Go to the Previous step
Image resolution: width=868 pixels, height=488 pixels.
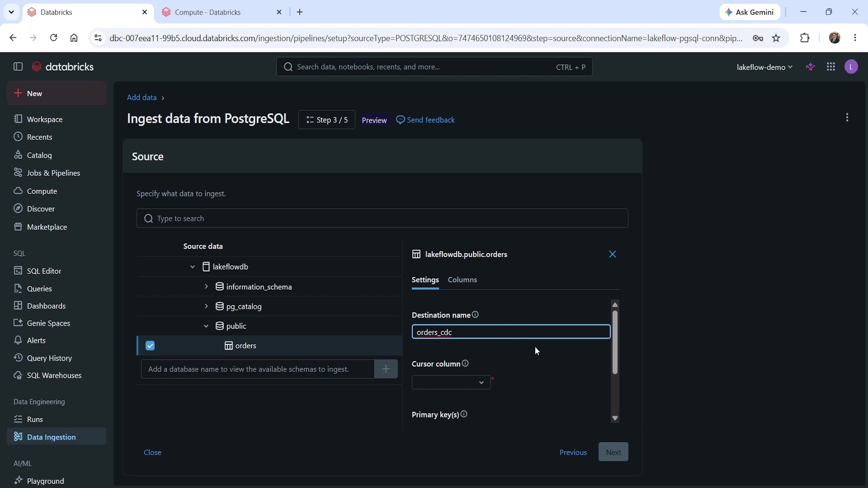(x=573, y=452)
